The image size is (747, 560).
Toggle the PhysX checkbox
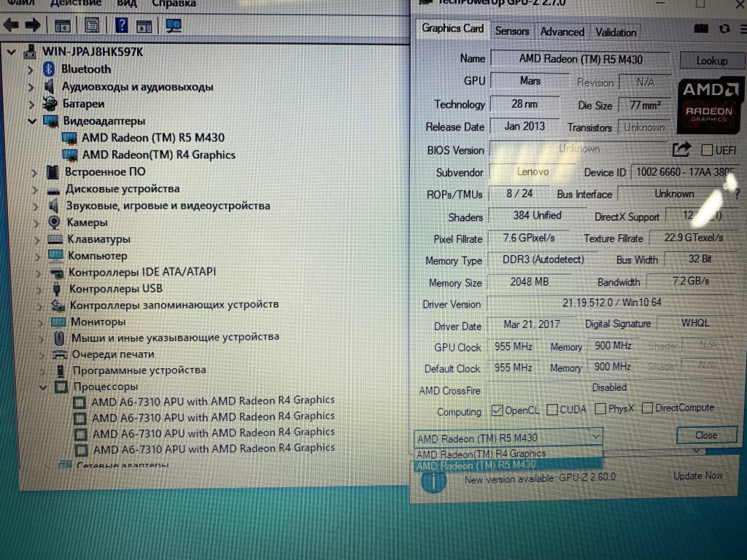pyautogui.click(x=600, y=408)
